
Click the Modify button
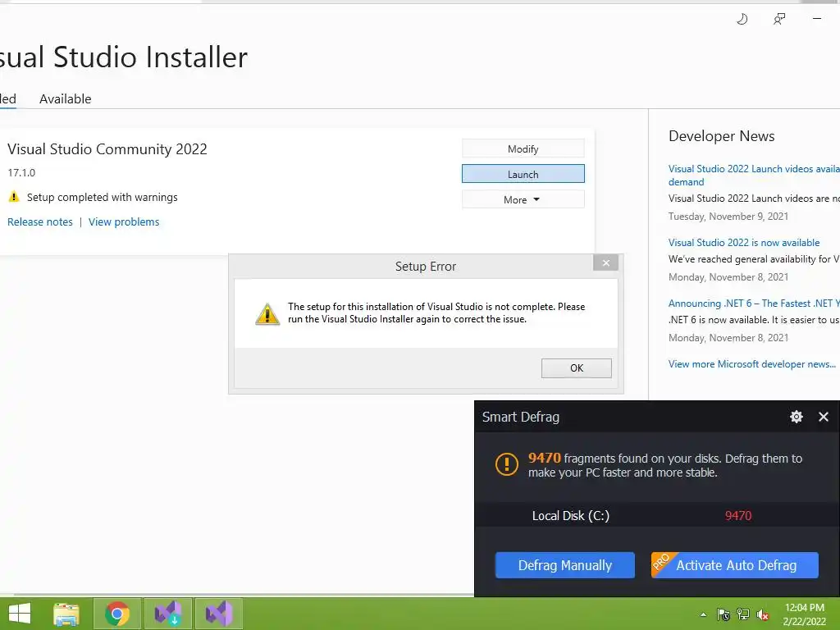point(523,149)
